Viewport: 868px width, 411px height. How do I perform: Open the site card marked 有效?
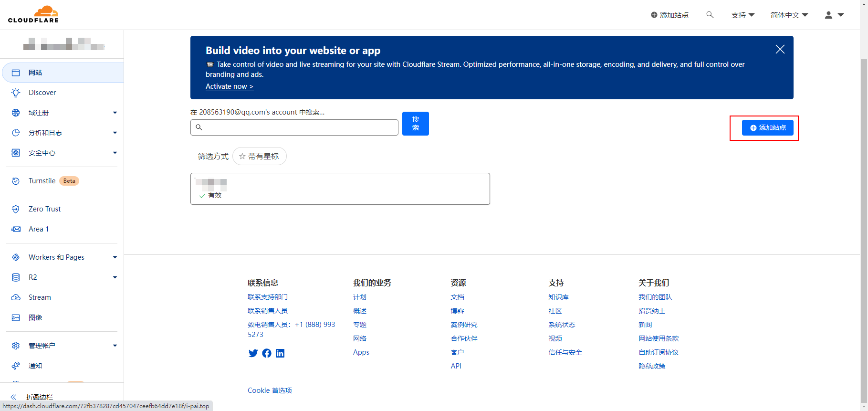[x=340, y=189]
